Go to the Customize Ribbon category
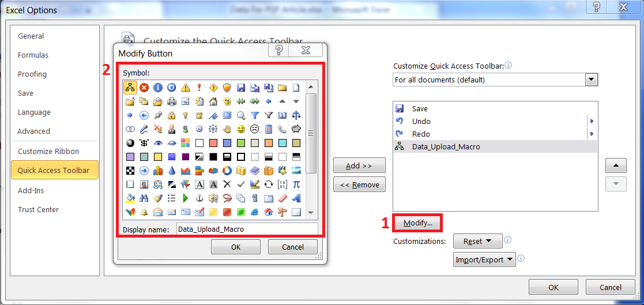 click(48, 152)
